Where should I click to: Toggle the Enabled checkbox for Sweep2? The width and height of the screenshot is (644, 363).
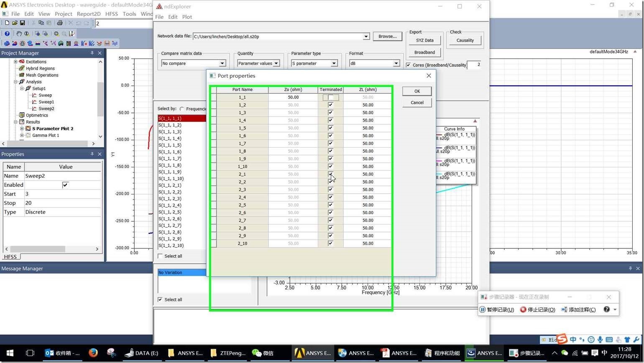tap(65, 185)
